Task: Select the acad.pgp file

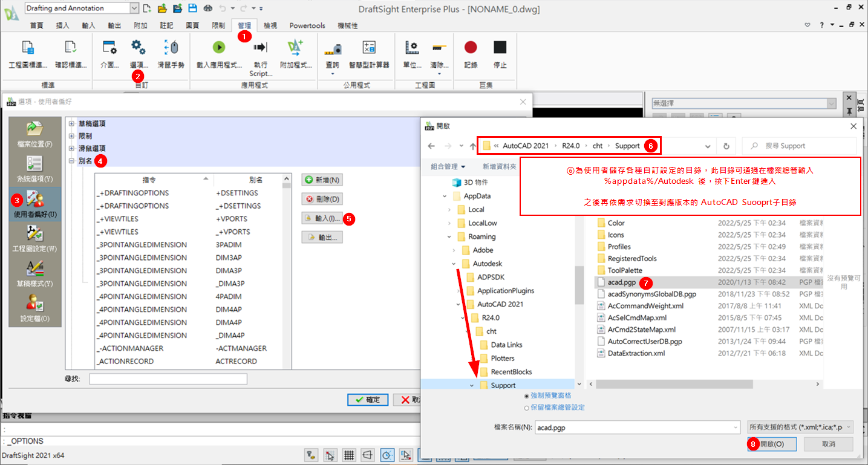Action: (x=621, y=282)
